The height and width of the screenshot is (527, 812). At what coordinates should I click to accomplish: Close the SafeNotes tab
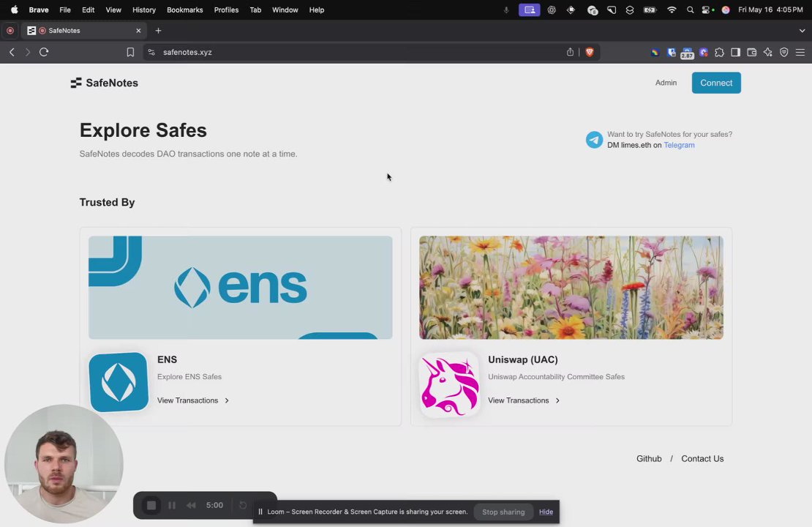pos(138,31)
